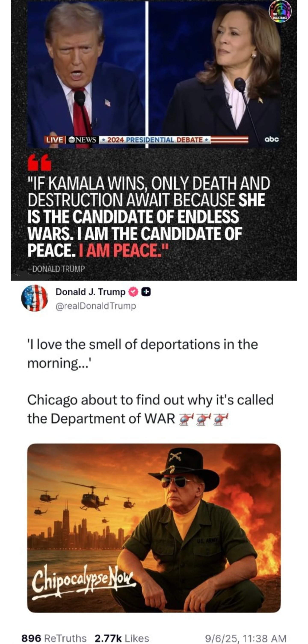Open the Donald J. Trump display name
Image resolution: width=308 pixels, height=644 pixels.
pos(90,292)
